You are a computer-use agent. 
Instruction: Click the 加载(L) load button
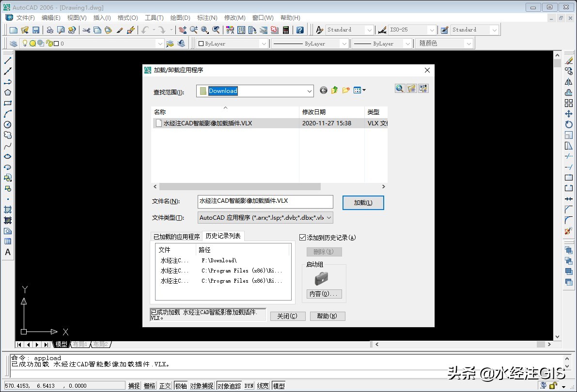(363, 203)
